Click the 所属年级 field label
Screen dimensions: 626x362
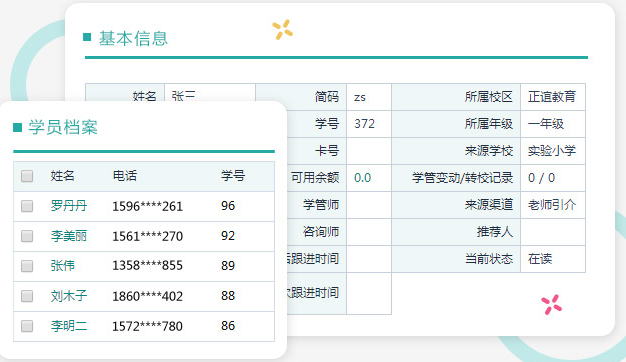coord(489,124)
